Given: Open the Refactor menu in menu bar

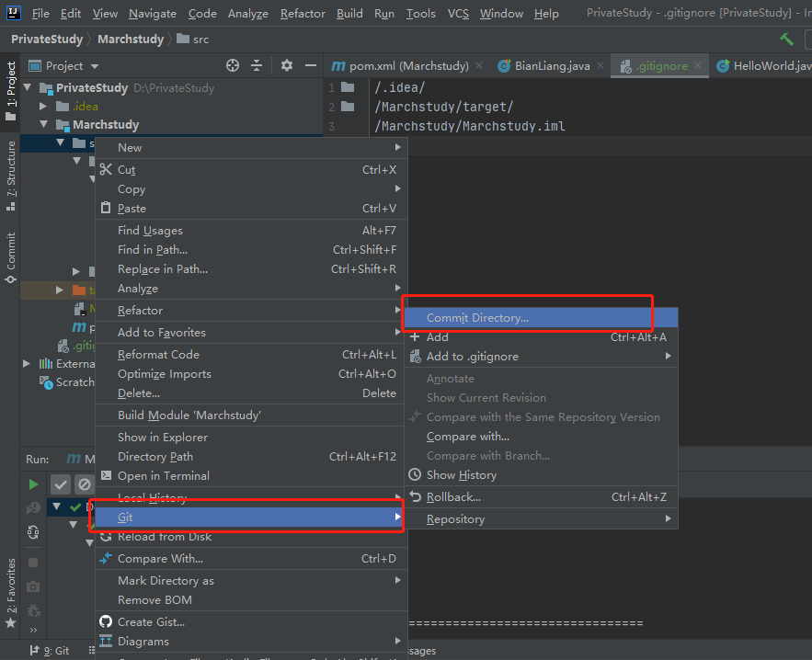Looking at the screenshot, I should pyautogui.click(x=303, y=14).
